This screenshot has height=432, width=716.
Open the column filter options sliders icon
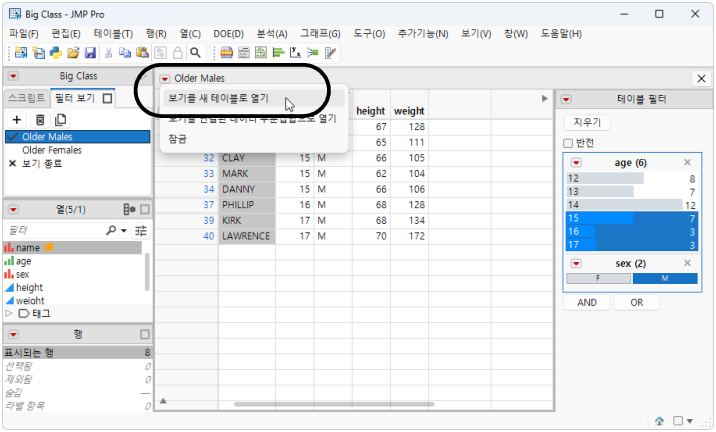click(x=141, y=231)
